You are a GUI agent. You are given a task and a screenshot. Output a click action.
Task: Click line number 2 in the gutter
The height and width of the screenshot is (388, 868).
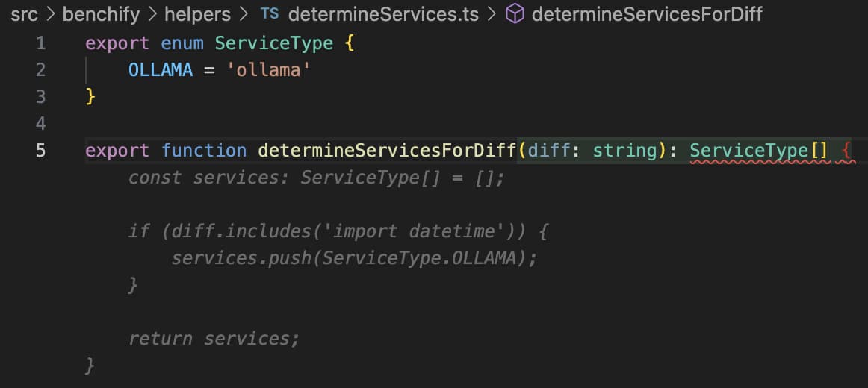[40, 70]
